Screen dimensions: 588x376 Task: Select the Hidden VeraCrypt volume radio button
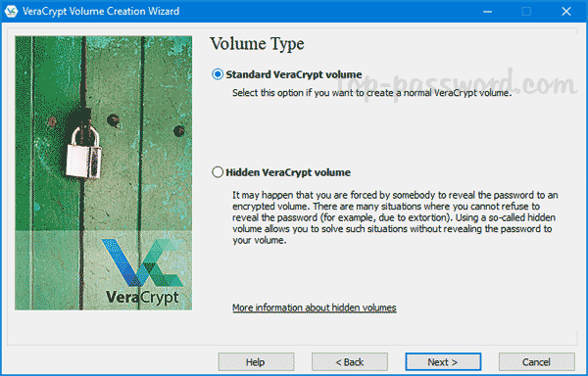point(218,172)
